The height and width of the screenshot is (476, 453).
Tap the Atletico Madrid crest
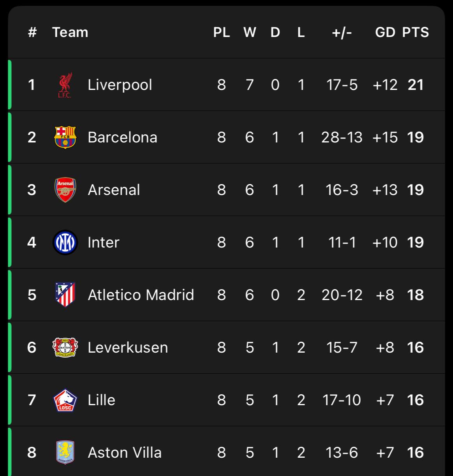coord(65,295)
